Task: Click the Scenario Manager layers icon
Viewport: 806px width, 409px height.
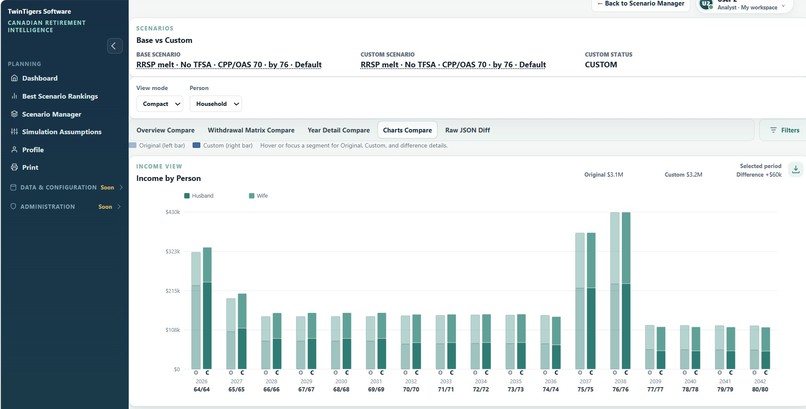Action: tap(14, 114)
